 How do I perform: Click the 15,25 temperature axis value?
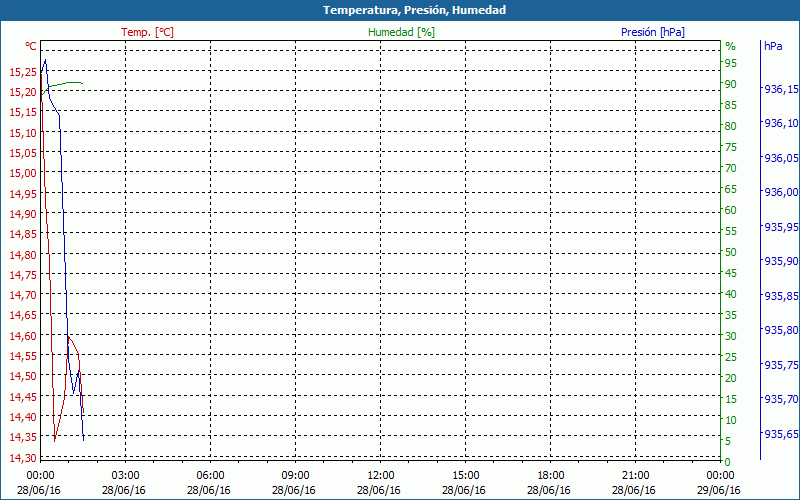pyautogui.click(x=23, y=72)
